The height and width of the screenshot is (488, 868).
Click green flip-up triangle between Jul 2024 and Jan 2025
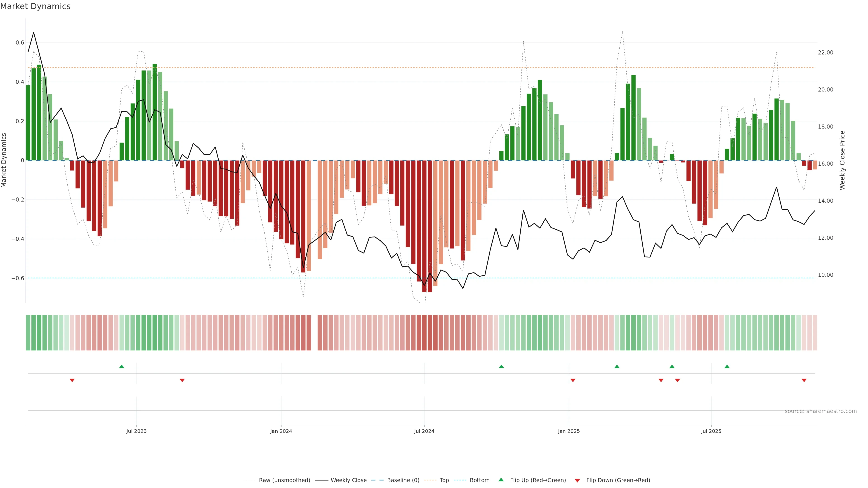(x=501, y=366)
